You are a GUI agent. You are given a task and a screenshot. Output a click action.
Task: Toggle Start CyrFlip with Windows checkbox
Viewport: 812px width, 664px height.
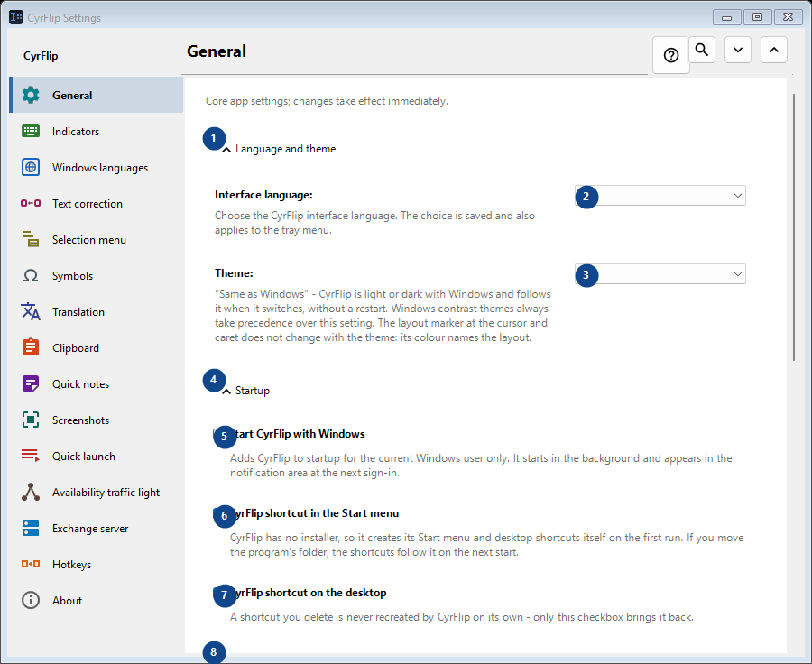point(218,434)
